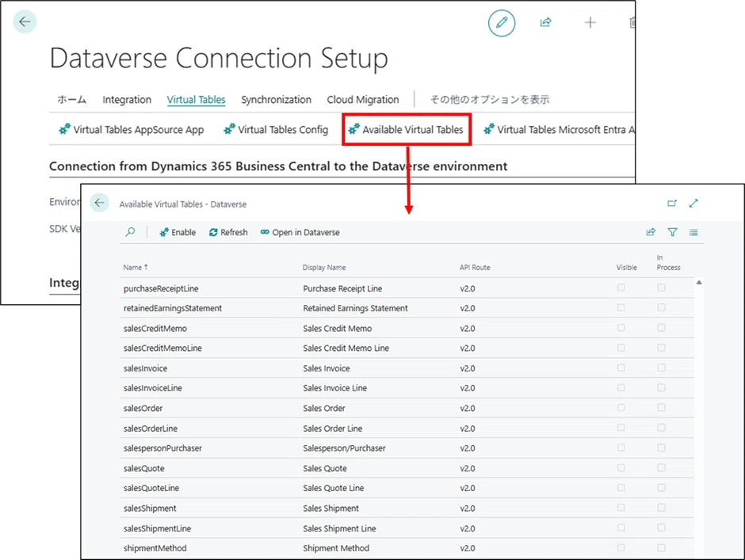Click the plus new record icon
The width and height of the screenshot is (745, 560).
(x=590, y=22)
